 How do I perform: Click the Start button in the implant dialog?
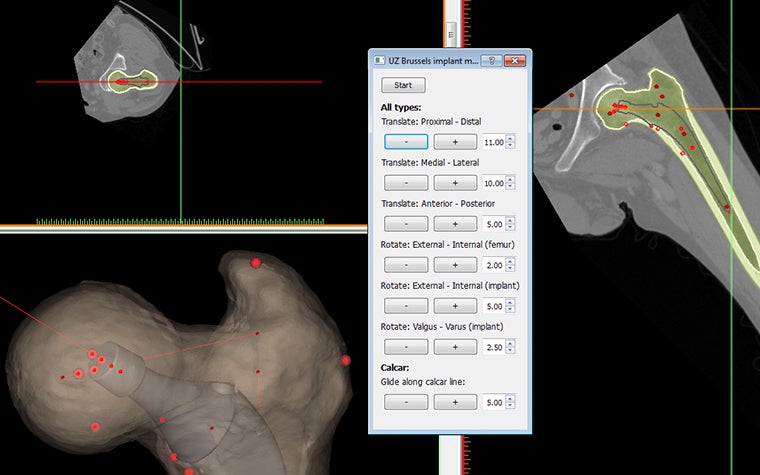[x=403, y=85]
